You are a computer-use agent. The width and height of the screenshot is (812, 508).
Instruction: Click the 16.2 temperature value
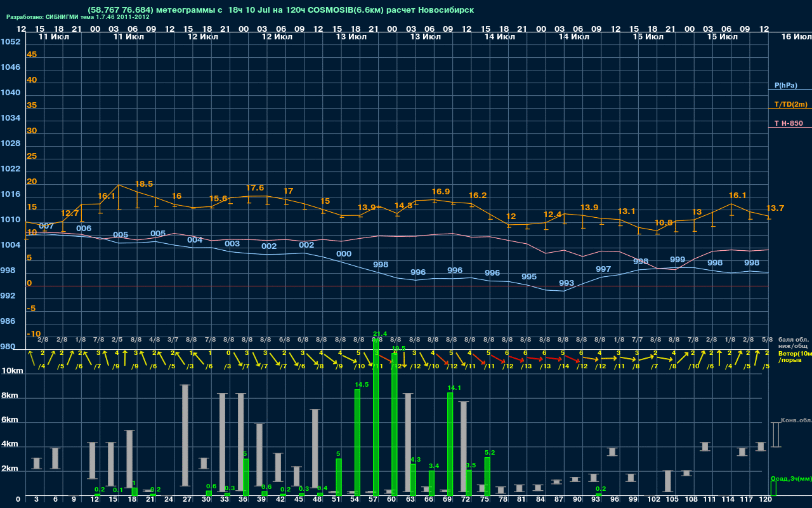(x=478, y=195)
